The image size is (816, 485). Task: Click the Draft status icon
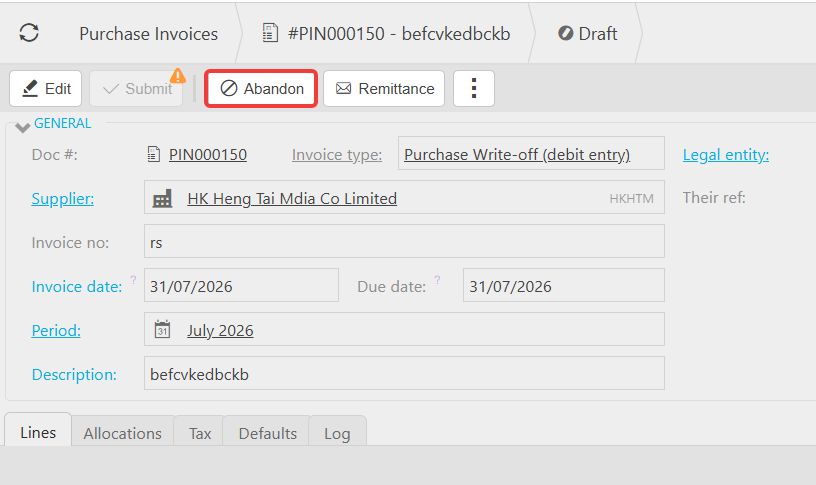565,33
